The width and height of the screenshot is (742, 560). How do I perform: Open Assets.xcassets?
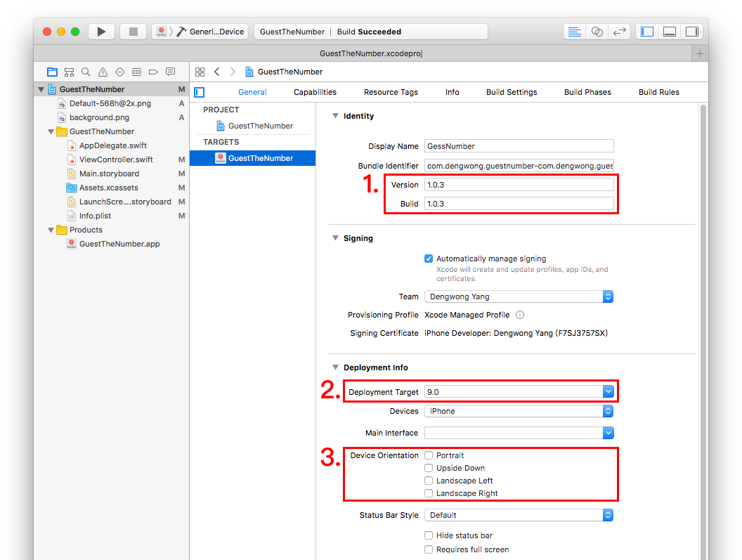click(x=108, y=188)
